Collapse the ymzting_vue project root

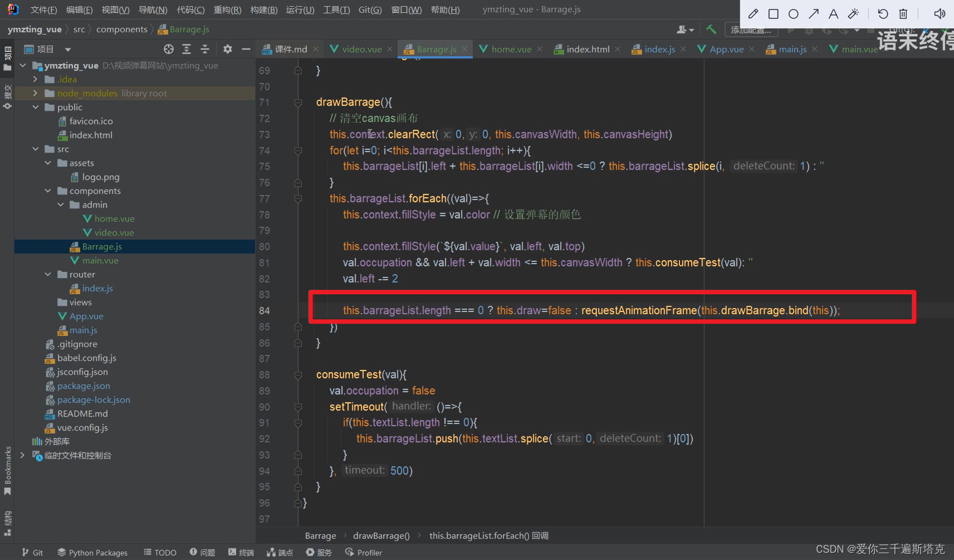23,66
